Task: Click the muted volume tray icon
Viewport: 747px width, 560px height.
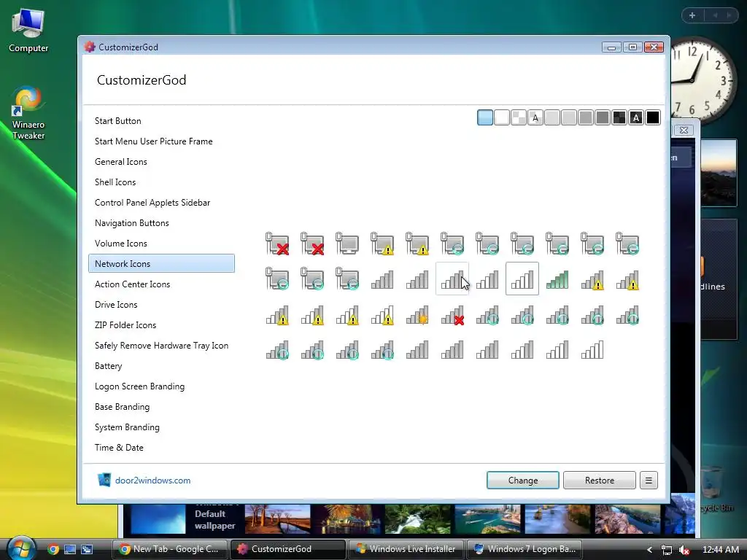Action: pyautogui.click(x=684, y=550)
